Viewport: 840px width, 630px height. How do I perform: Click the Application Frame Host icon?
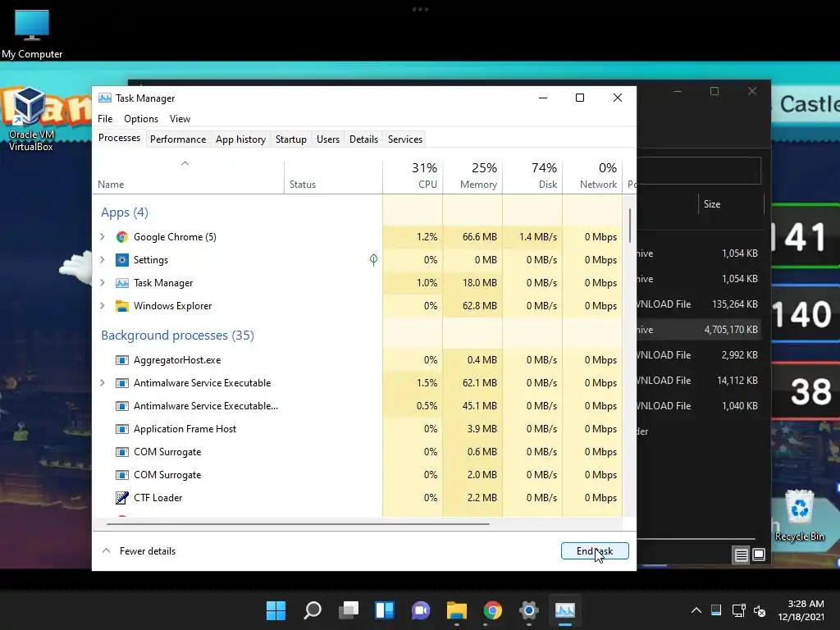(x=122, y=428)
